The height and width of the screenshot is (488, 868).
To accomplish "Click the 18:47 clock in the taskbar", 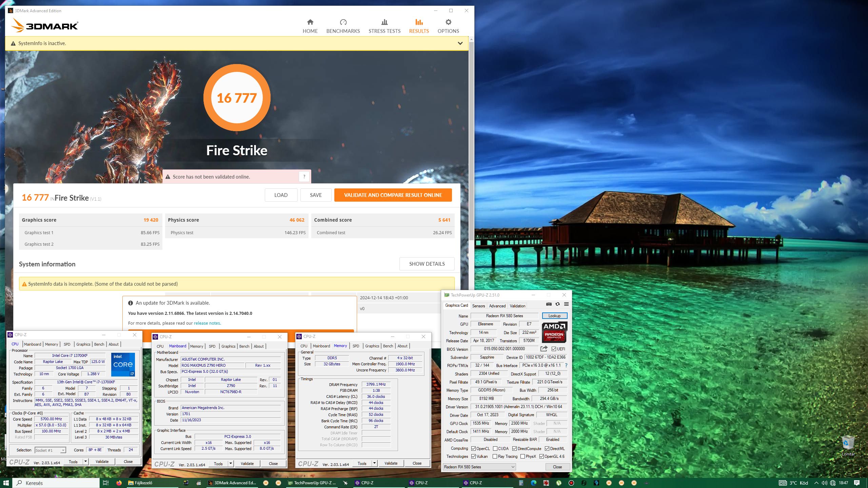I will tap(843, 483).
